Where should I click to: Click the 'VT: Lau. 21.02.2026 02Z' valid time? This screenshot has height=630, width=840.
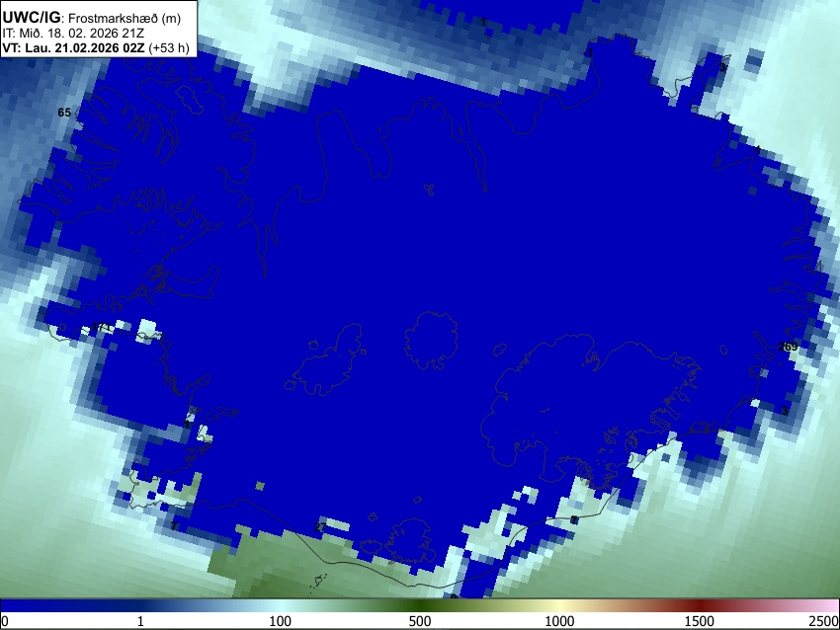73,47
